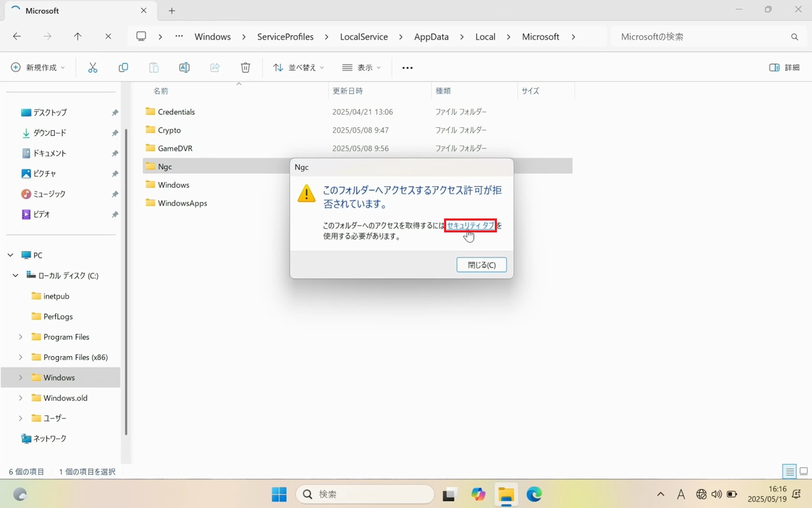Click the Local breadcrumb
Viewport: 812px width, 508px height.
click(x=485, y=37)
